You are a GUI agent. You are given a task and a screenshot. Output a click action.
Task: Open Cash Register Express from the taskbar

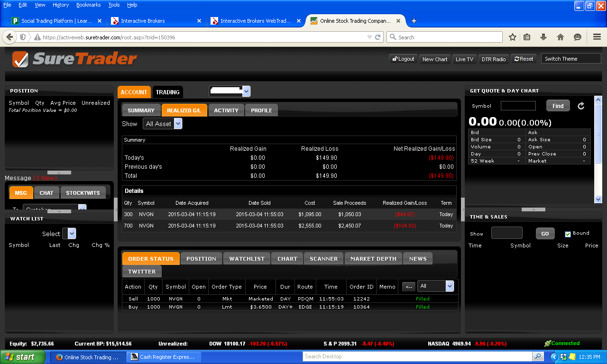point(164,357)
